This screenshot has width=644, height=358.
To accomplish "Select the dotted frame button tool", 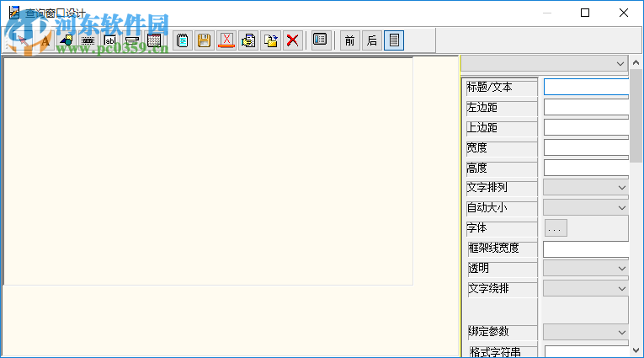I will pyautogui.click(x=88, y=40).
